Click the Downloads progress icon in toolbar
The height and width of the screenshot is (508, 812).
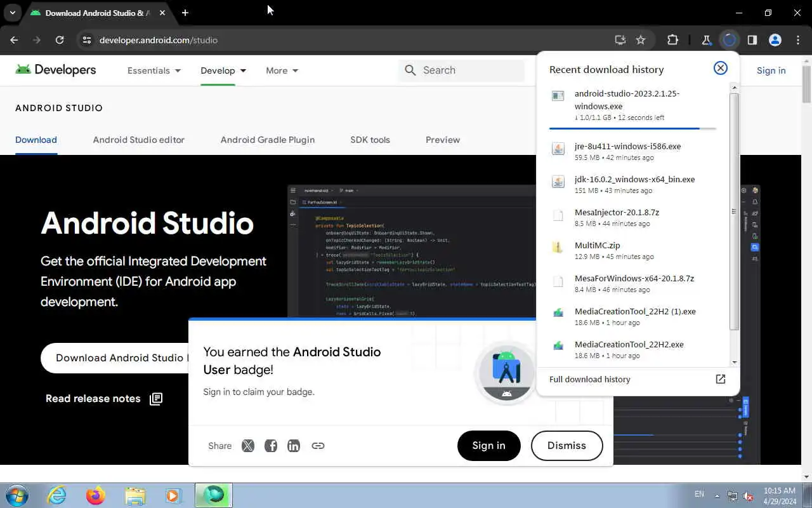pos(729,40)
